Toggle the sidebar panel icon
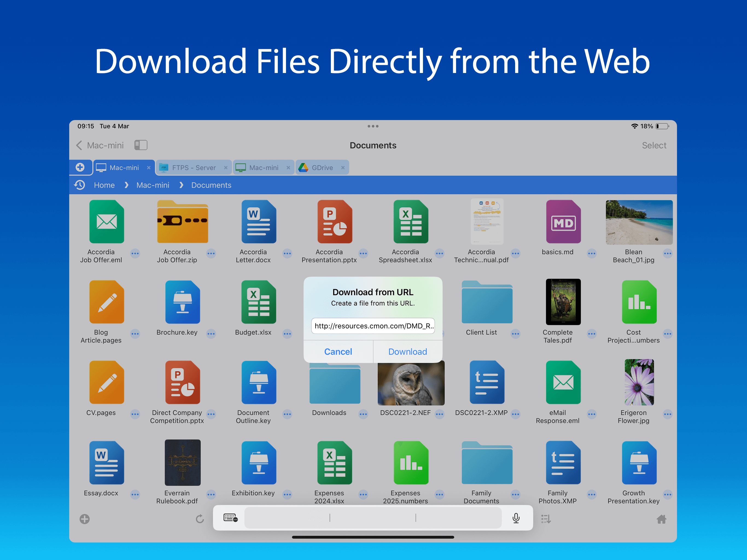747x560 pixels. coord(141,145)
